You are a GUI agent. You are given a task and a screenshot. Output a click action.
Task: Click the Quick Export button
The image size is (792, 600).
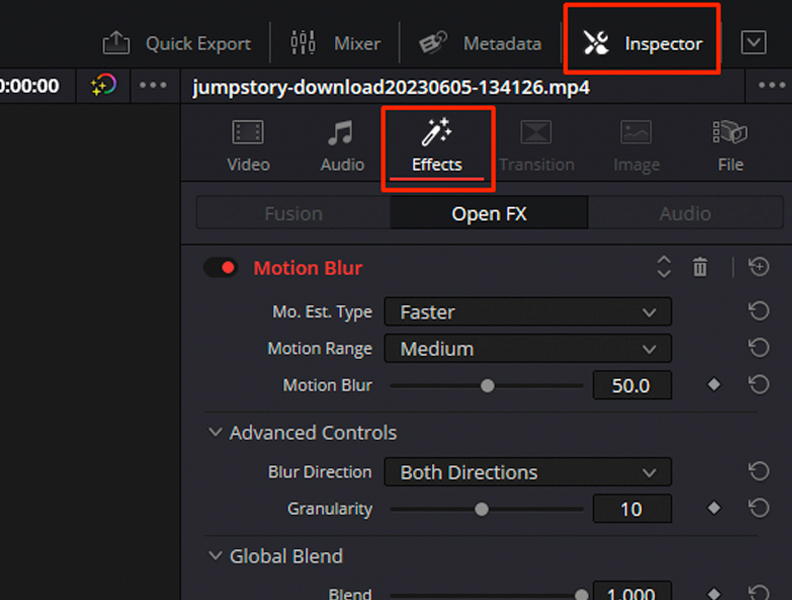tap(176, 43)
